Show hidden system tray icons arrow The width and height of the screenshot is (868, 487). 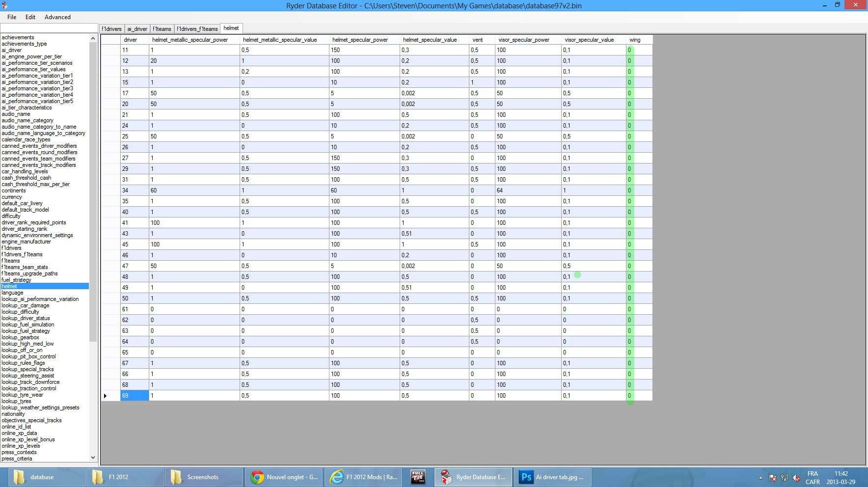coord(760,478)
